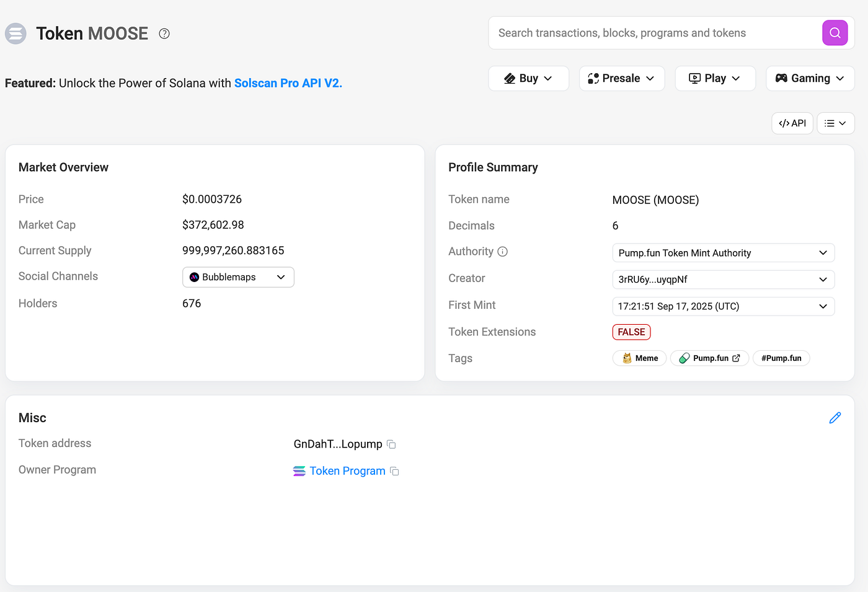Click the help question-mark icon next to MOOSE
This screenshot has width=868, height=592.
(164, 33)
